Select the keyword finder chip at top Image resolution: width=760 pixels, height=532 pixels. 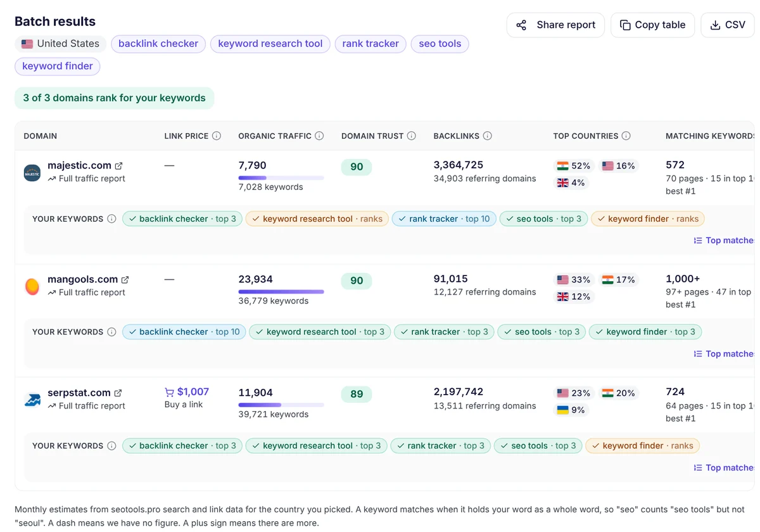tap(58, 66)
